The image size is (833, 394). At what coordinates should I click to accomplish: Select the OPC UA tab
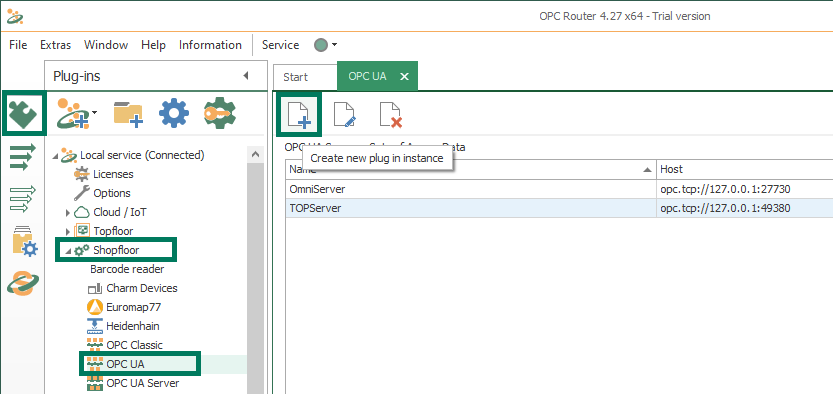pyautogui.click(x=367, y=76)
